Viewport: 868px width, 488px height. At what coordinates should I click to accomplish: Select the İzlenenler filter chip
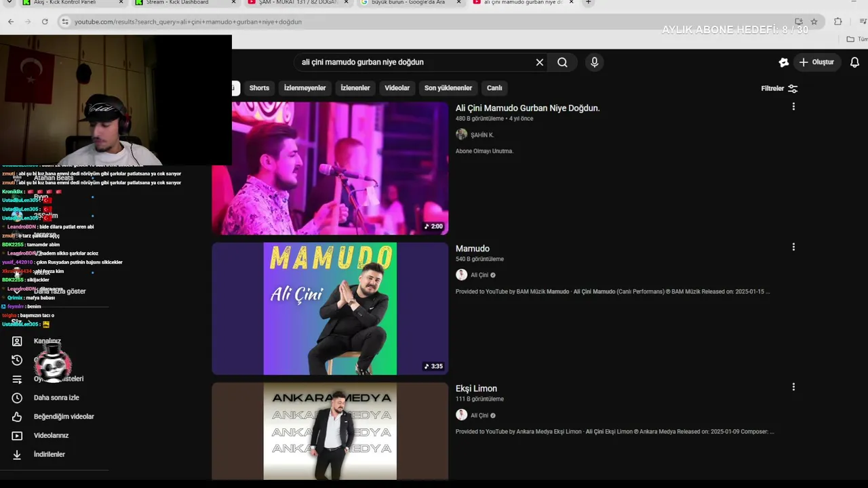click(x=355, y=88)
